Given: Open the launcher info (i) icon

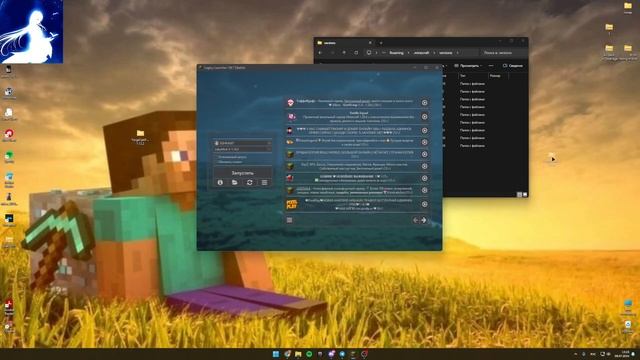Looking at the screenshot, I should pos(220,182).
